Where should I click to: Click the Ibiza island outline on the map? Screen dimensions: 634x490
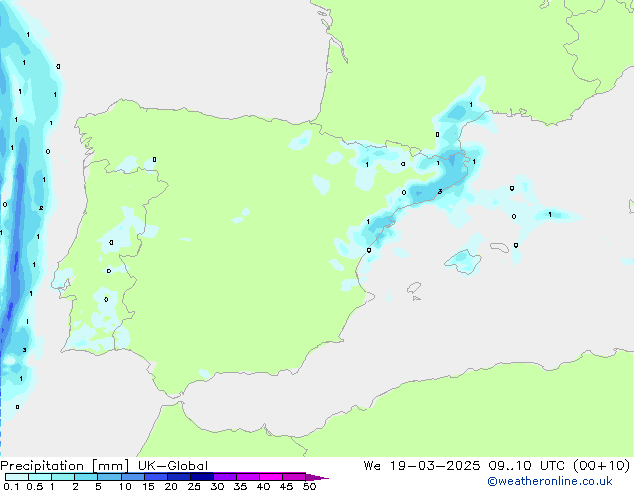pos(414,288)
